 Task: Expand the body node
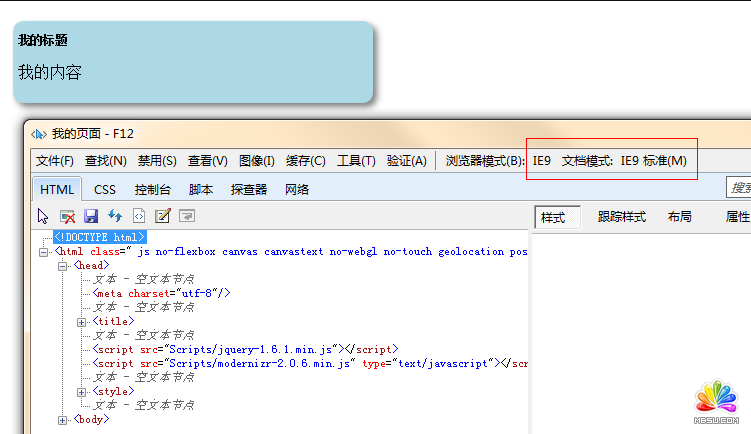click(63, 420)
